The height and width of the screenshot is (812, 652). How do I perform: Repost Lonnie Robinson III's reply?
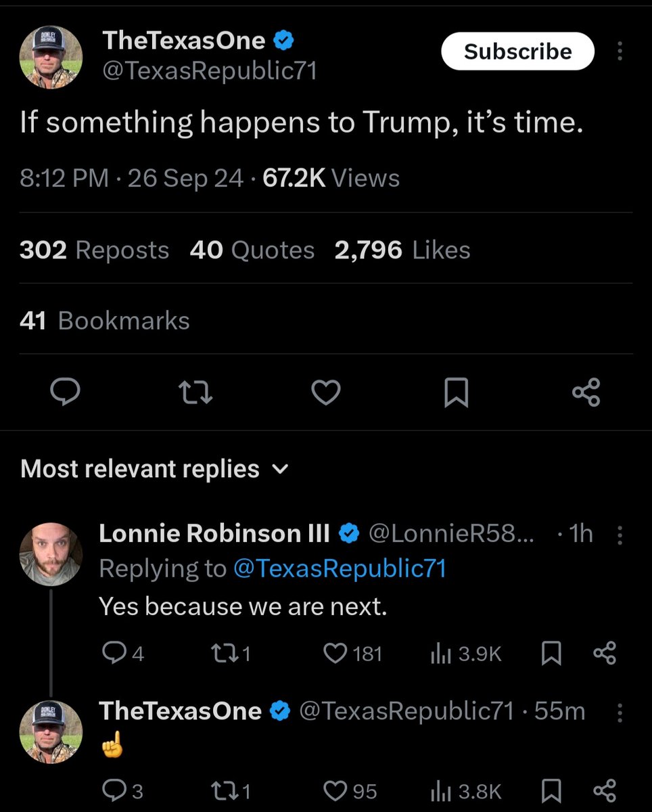tap(221, 653)
